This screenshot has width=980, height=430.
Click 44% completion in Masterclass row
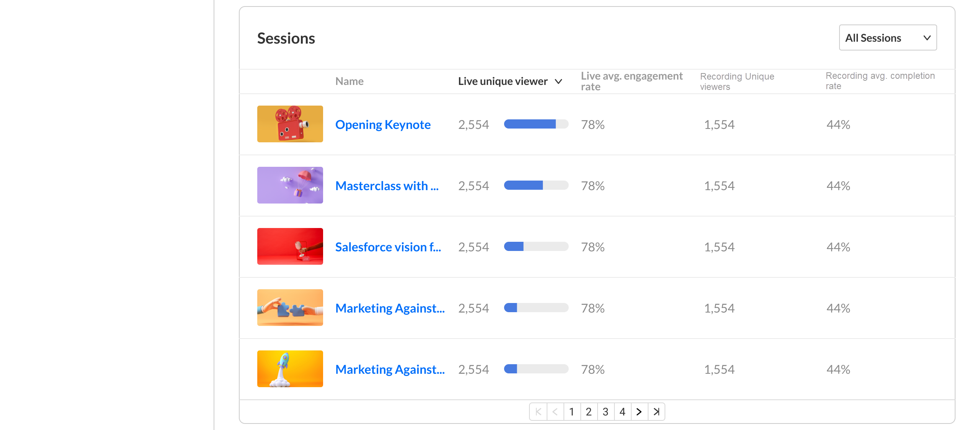click(x=838, y=186)
